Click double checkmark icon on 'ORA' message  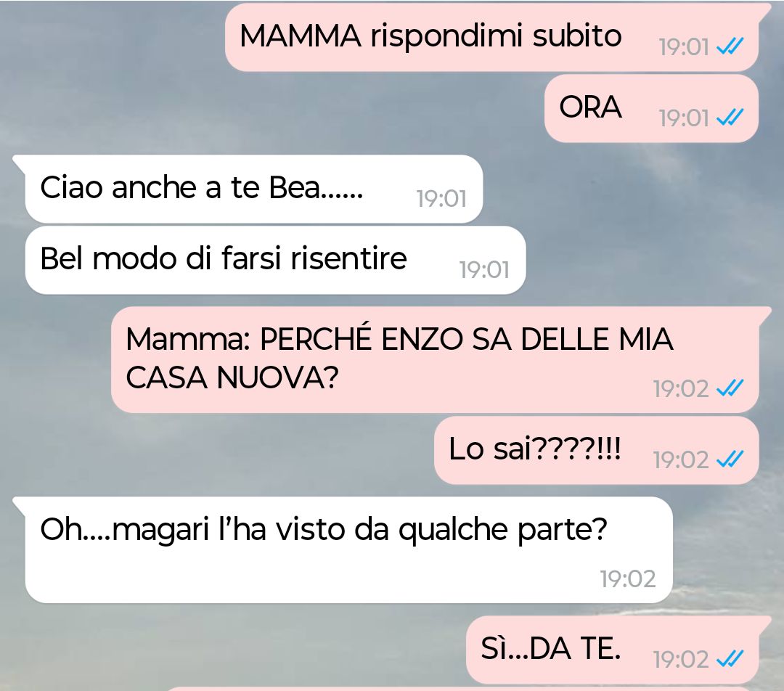coord(730,118)
